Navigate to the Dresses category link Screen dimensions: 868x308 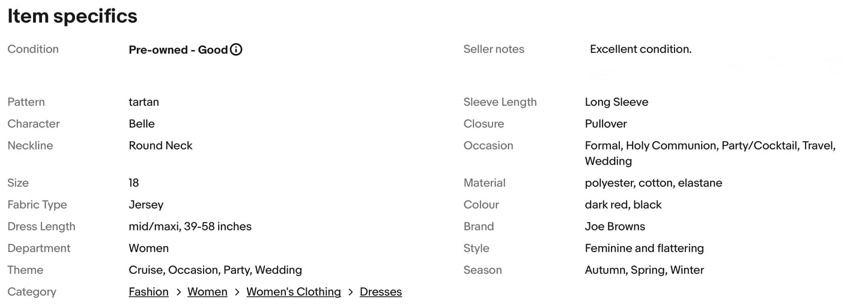[x=380, y=292]
